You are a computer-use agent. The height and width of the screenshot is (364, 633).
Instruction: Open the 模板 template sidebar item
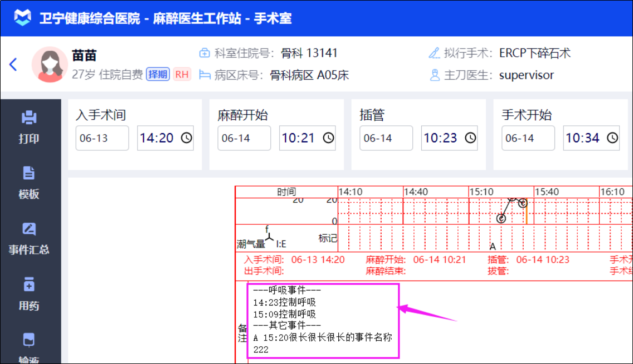[x=28, y=183]
